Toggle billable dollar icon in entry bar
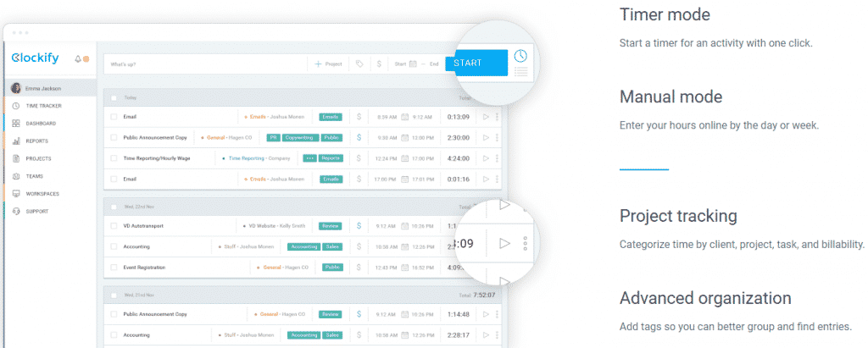 [x=378, y=64]
